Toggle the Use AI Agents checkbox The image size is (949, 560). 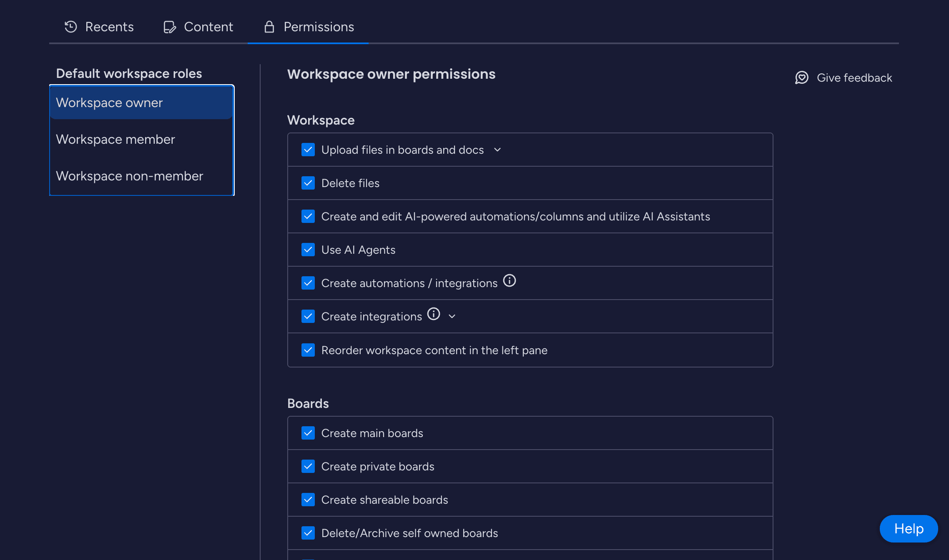(x=308, y=250)
